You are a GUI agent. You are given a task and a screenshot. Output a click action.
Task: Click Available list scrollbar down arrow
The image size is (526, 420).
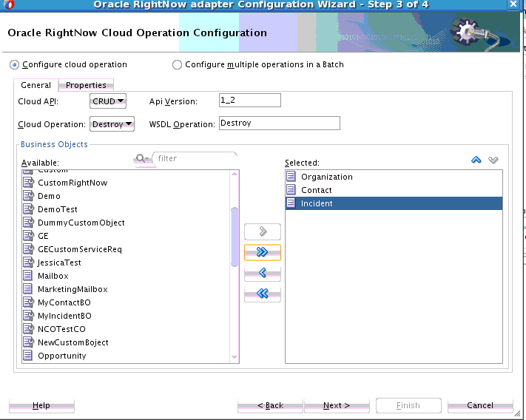point(235,358)
